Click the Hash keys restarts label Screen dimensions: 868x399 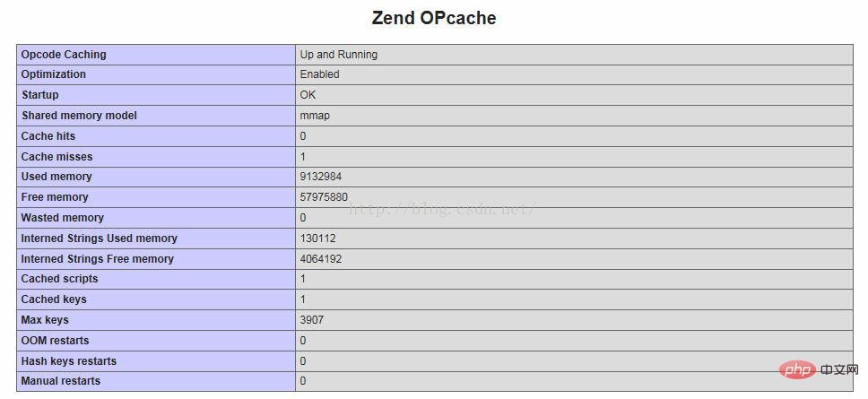(x=69, y=361)
